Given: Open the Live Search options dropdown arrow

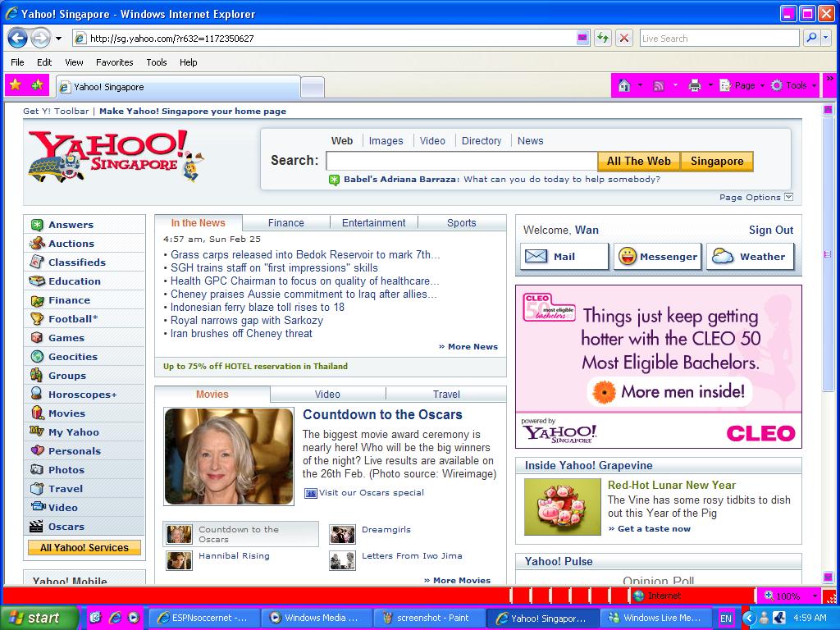Looking at the screenshot, I should coord(826,38).
